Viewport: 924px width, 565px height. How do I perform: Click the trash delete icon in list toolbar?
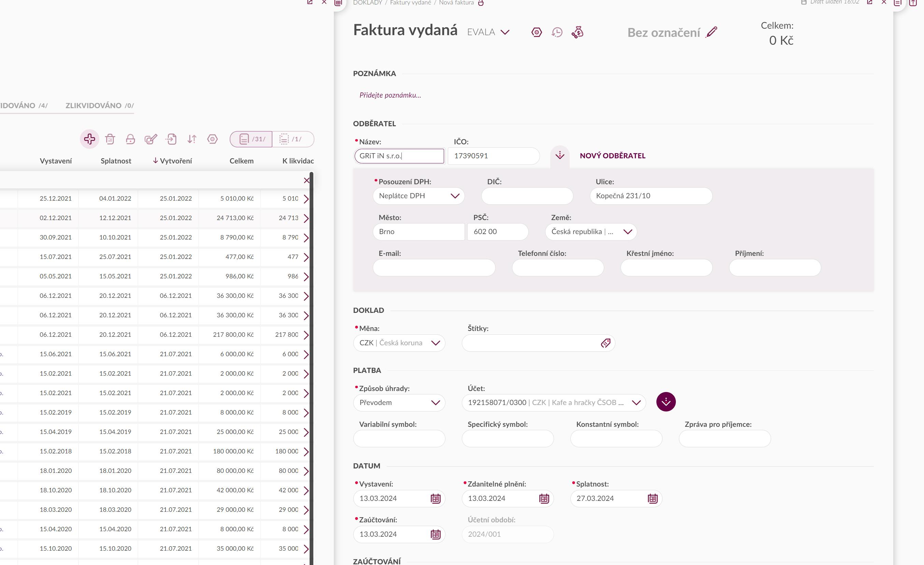coord(110,139)
